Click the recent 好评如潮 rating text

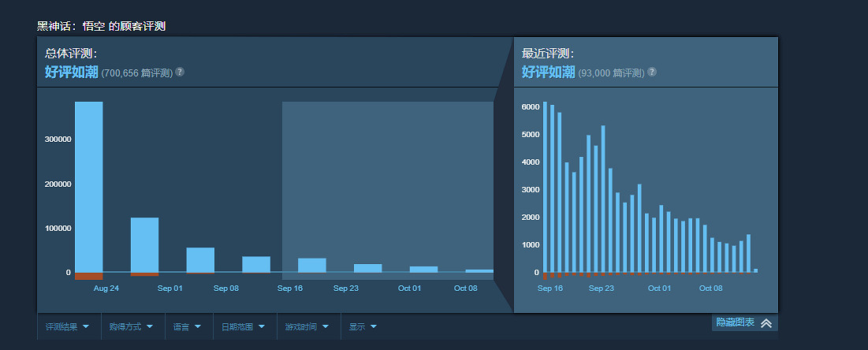pos(548,72)
